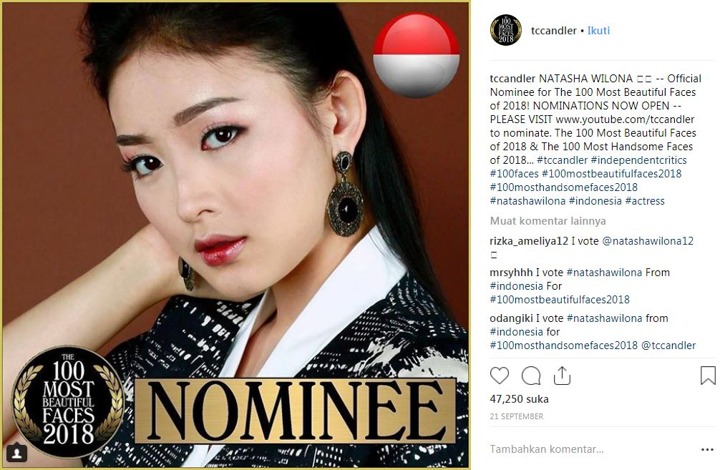720x470 pixels.
Task: Open the odangiki commenter profile
Action: [511, 318]
